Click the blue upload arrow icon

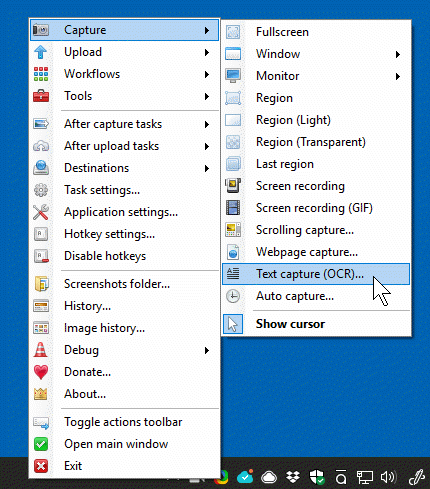point(41,52)
